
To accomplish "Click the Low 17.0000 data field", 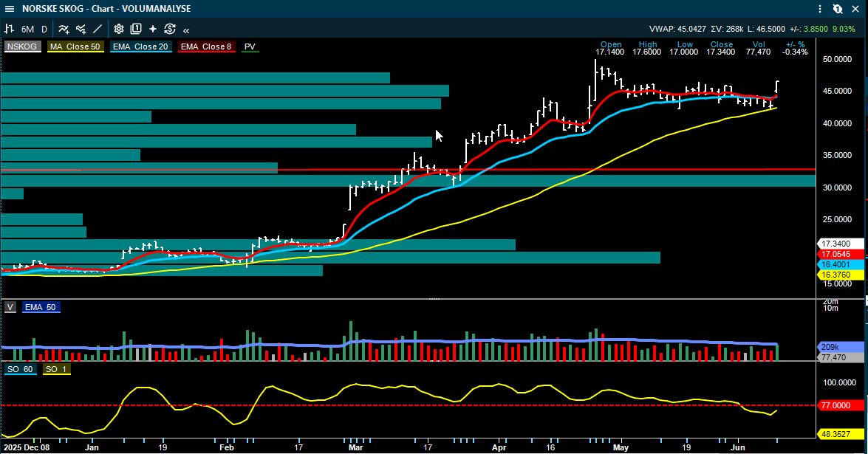I will (x=684, y=48).
